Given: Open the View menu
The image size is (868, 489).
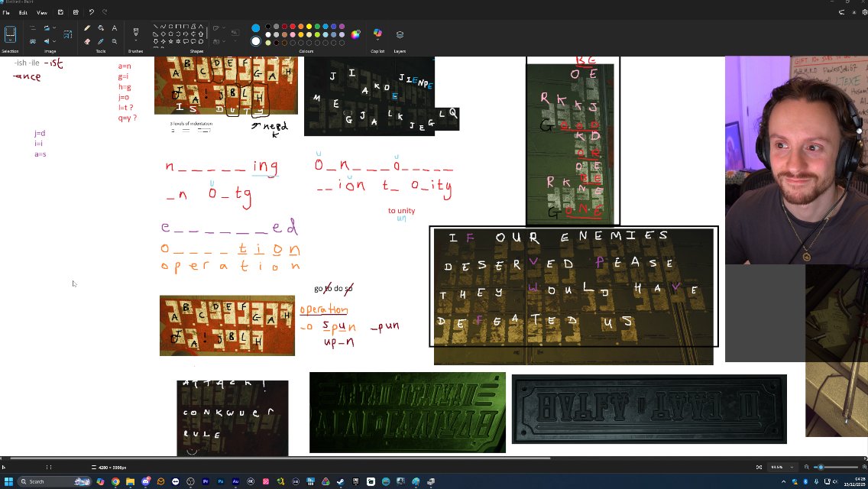Looking at the screenshot, I should (41, 12).
